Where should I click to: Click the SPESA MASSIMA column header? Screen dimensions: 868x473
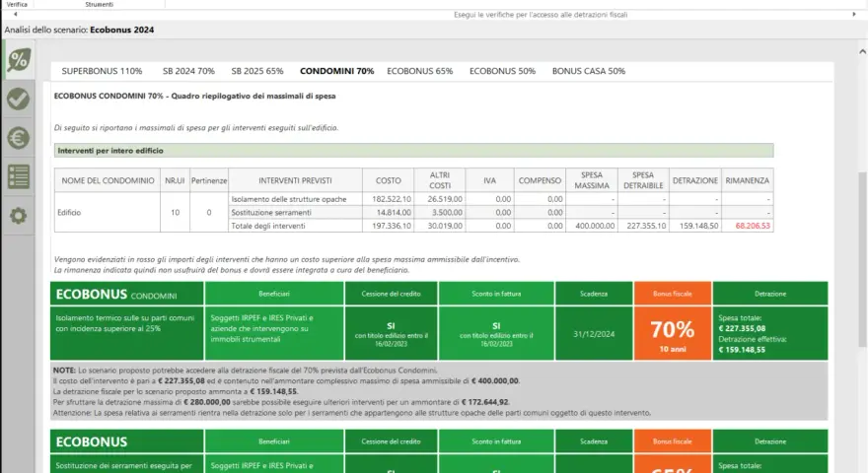point(592,180)
